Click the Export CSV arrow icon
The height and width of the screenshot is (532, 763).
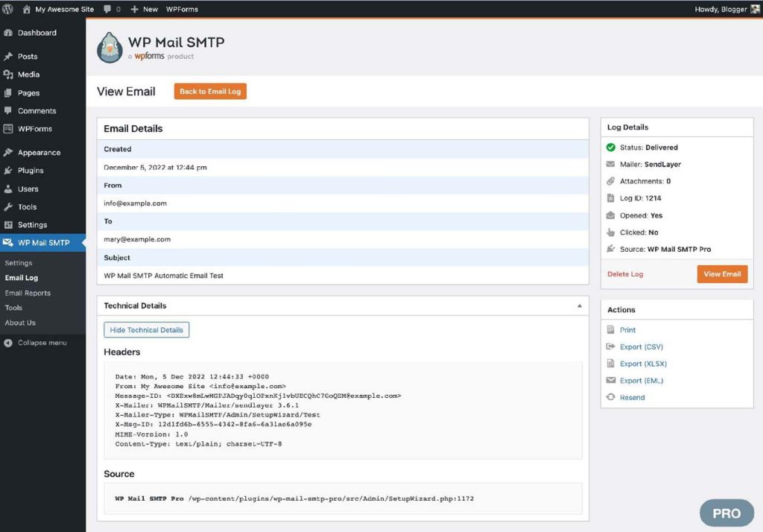611,346
